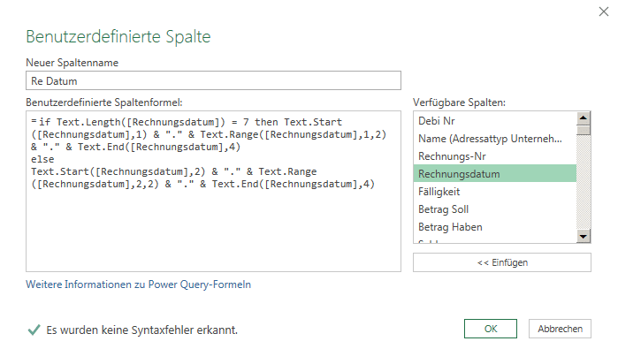
Task: Select Debi Nr in available columns
Action: [x=494, y=120]
